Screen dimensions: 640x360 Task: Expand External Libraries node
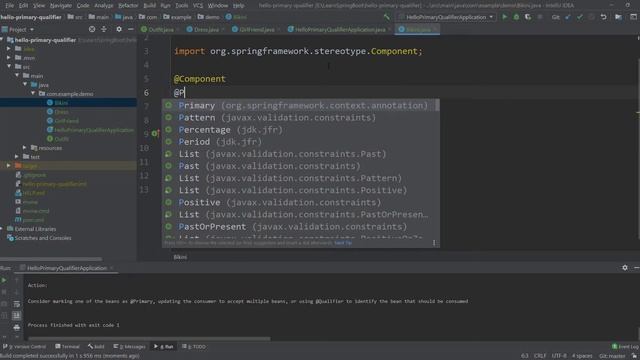(2, 229)
